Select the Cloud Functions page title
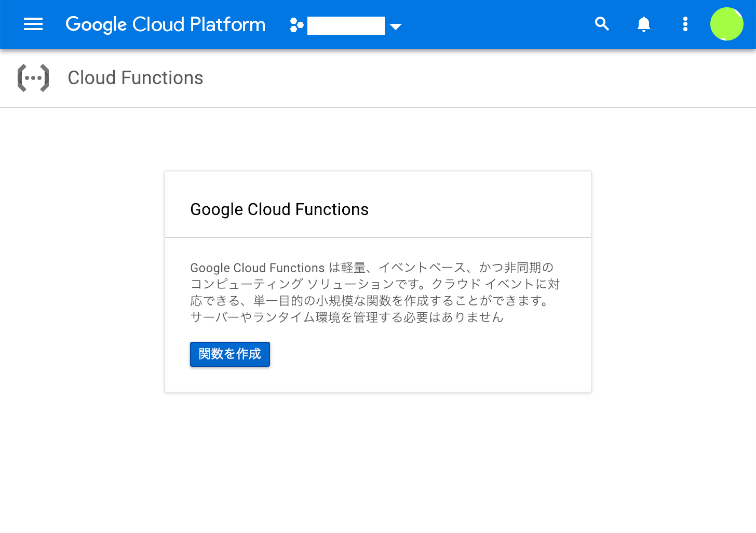The height and width of the screenshot is (533, 756). tap(135, 77)
